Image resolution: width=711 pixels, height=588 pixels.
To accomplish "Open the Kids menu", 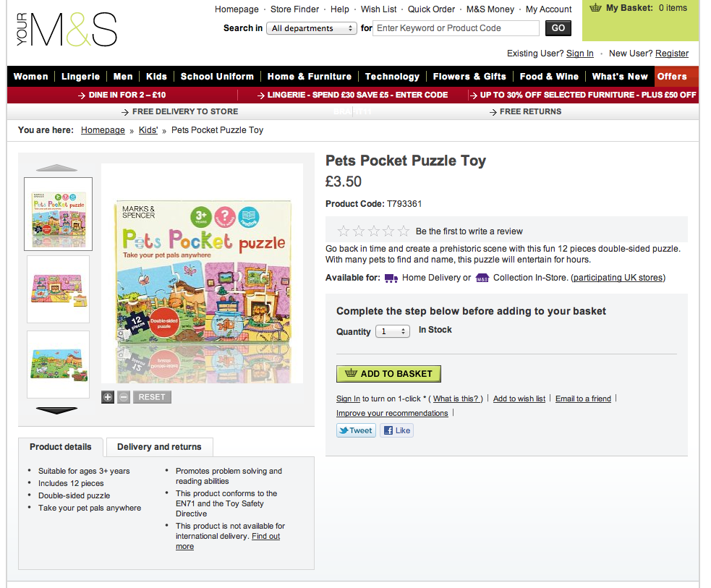I will tap(156, 77).
